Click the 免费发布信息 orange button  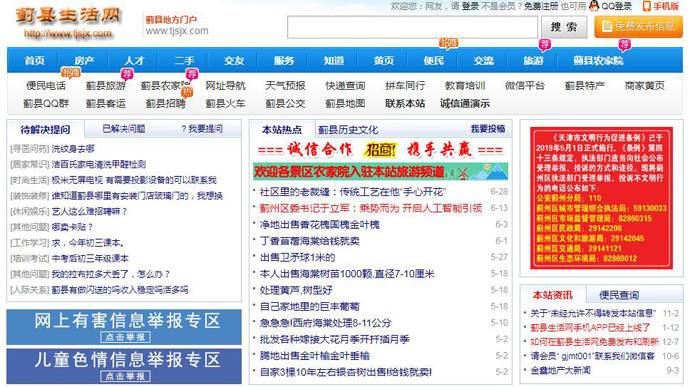point(639,26)
